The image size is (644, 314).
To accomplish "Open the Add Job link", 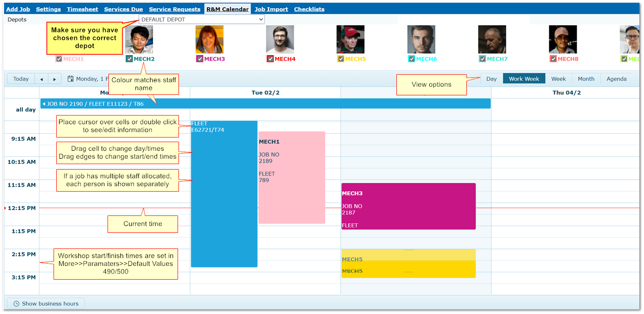I will coord(18,9).
